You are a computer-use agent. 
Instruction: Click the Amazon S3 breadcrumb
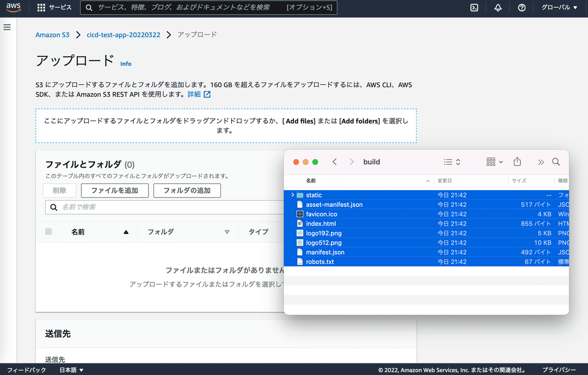coord(52,35)
